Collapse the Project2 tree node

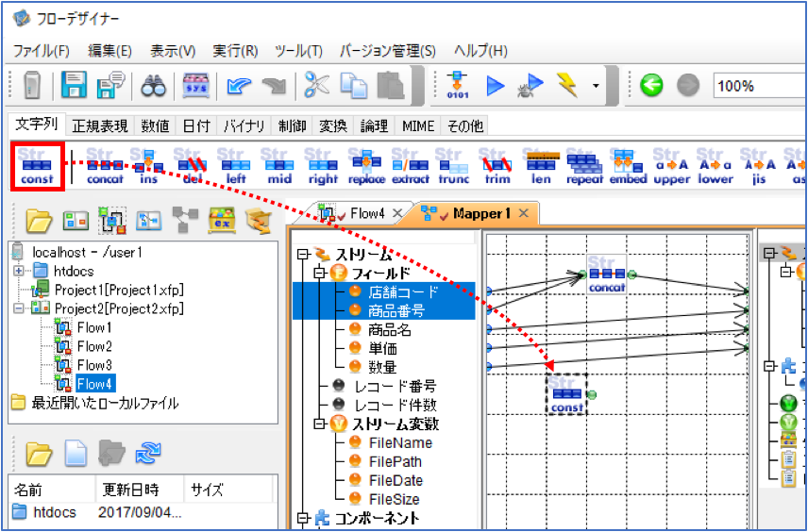pos(19,308)
